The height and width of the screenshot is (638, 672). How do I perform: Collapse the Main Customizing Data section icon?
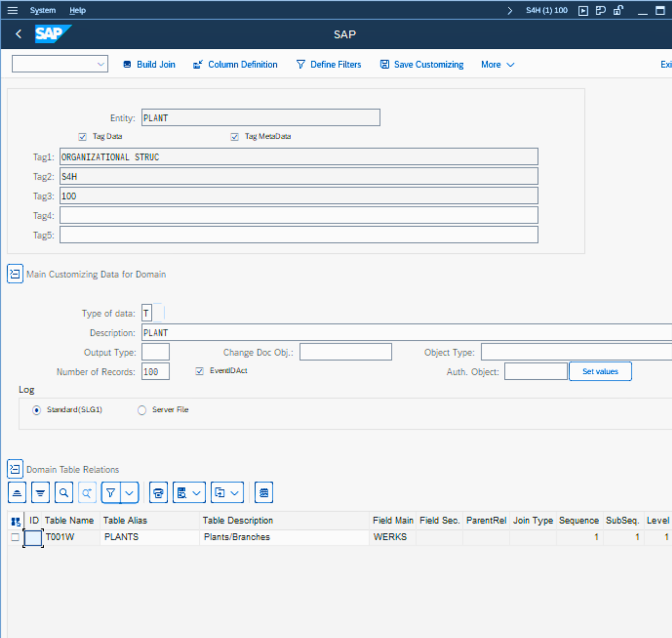click(x=15, y=274)
